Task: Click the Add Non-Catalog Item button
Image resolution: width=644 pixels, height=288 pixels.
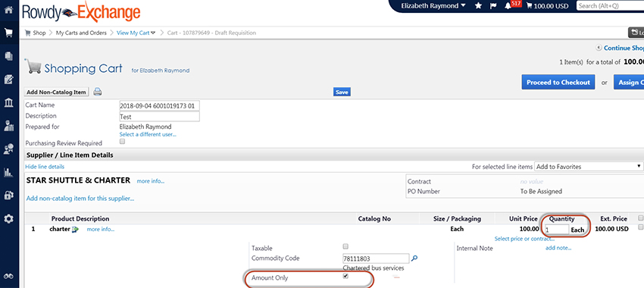Action: pyautogui.click(x=57, y=92)
